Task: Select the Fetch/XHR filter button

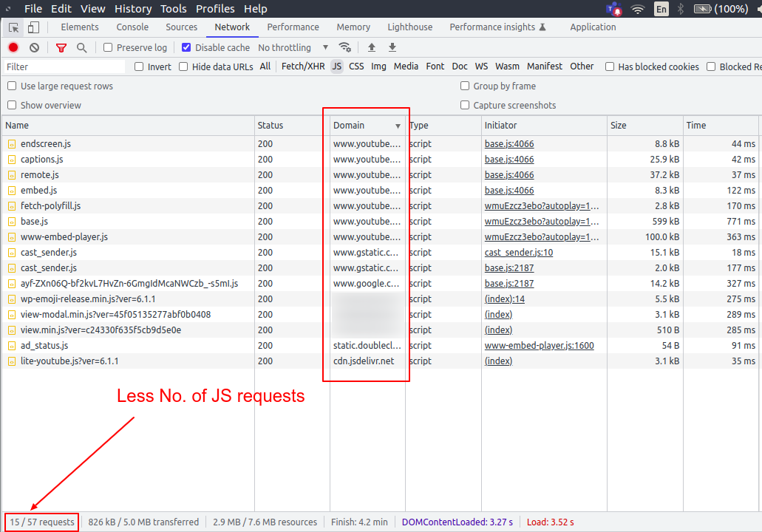Action: point(302,66)
